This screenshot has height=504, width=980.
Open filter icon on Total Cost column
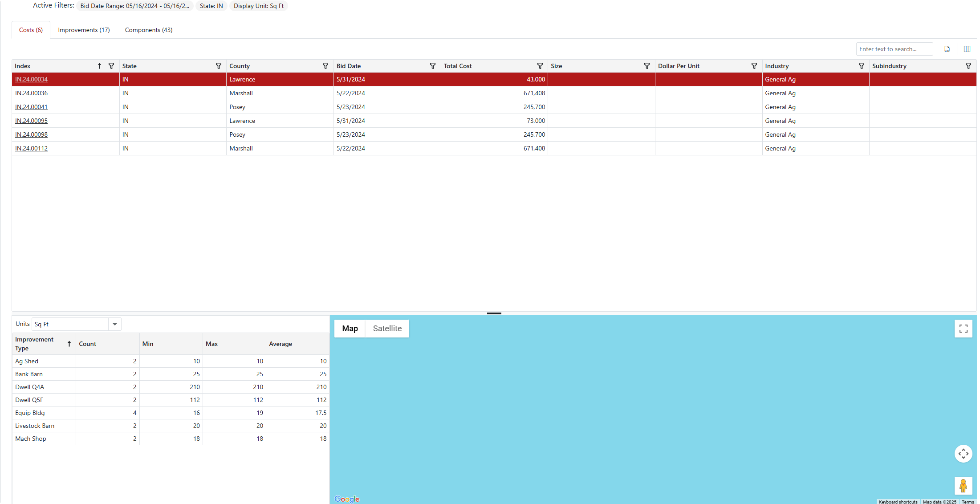(x=540, y=66)
